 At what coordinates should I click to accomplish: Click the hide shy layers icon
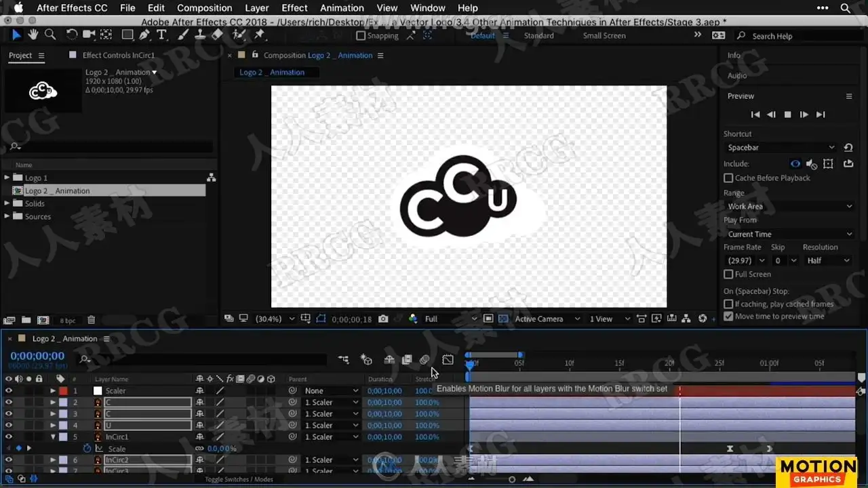[389, 359]
